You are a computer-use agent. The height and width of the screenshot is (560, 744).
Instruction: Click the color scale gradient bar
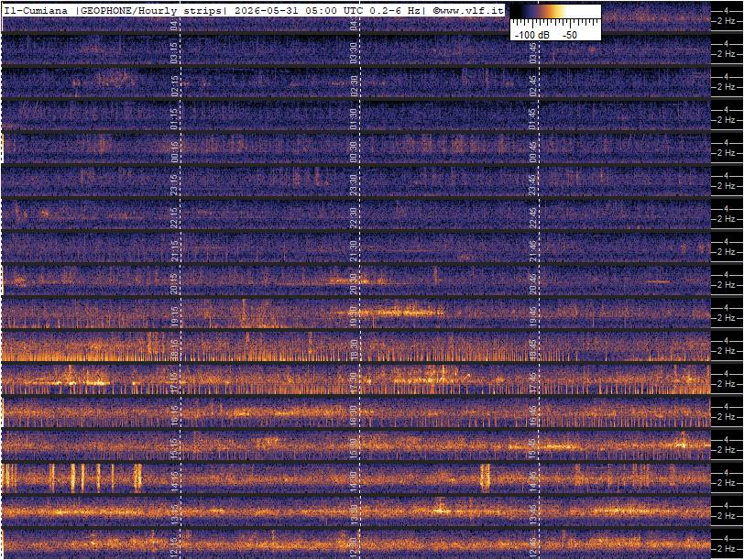click(555, 12)
